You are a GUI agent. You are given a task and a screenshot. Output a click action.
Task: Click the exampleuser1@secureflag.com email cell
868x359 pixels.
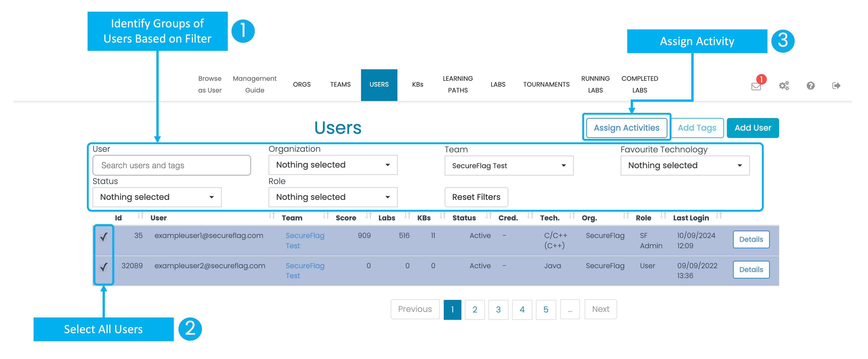[x=209, y=236]
